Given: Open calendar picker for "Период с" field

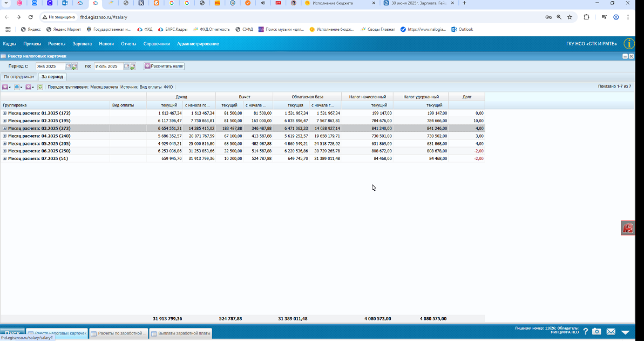Looking at the screenshot, I should point(69,66).
